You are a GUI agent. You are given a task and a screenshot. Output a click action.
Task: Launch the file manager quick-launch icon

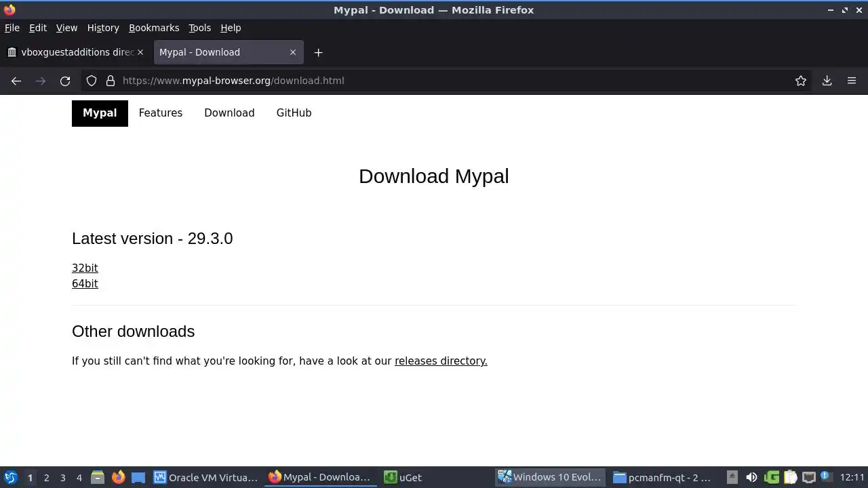[x=98, y=478]
